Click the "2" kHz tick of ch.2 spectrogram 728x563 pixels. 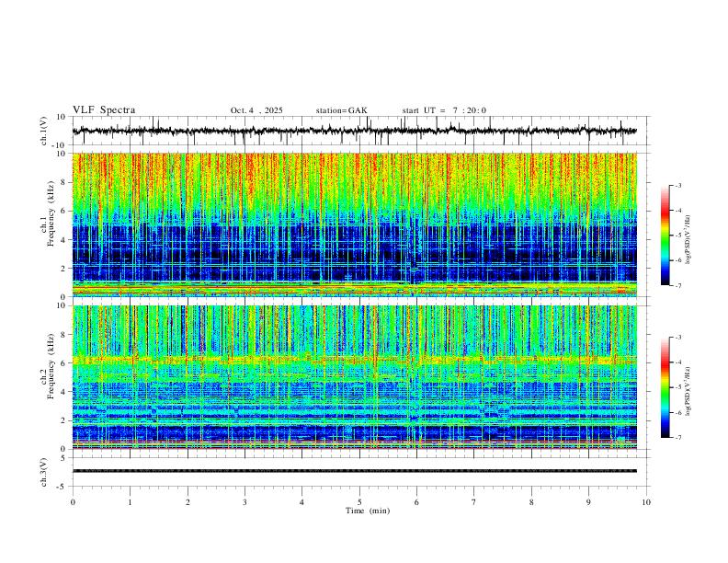63,420
